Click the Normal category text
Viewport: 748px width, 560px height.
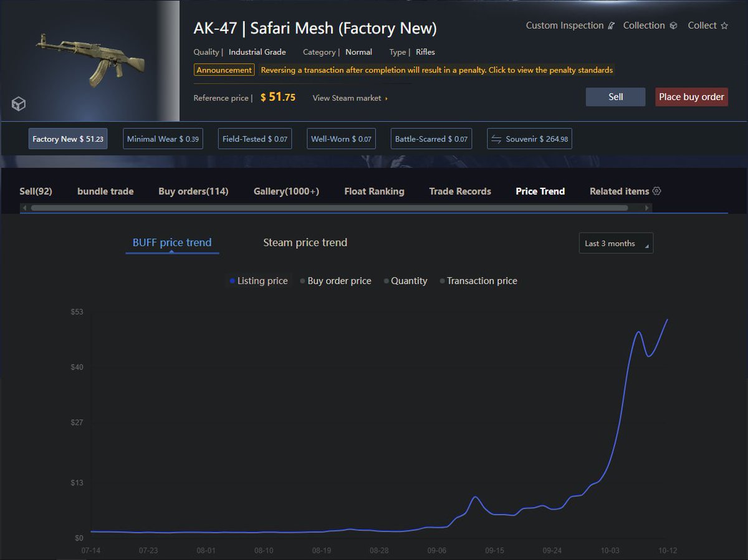click(x=359, y=52)
